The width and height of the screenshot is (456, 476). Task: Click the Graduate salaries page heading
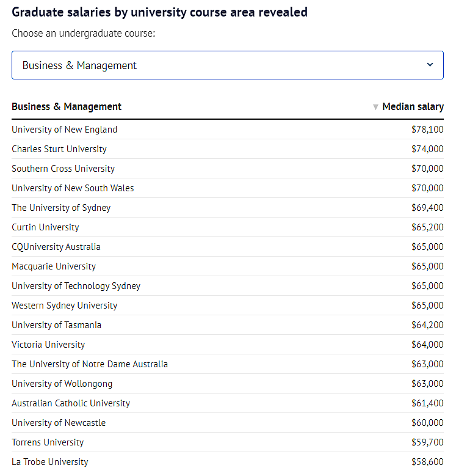[x=159, y=12]
